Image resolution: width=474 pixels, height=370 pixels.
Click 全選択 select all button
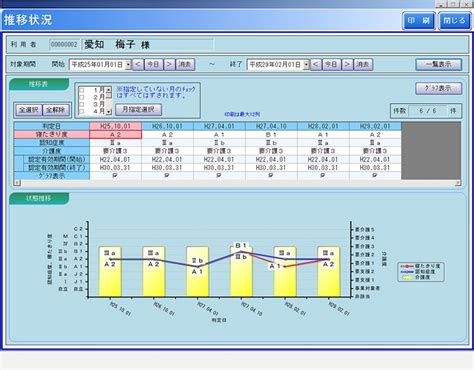(29, 110)
